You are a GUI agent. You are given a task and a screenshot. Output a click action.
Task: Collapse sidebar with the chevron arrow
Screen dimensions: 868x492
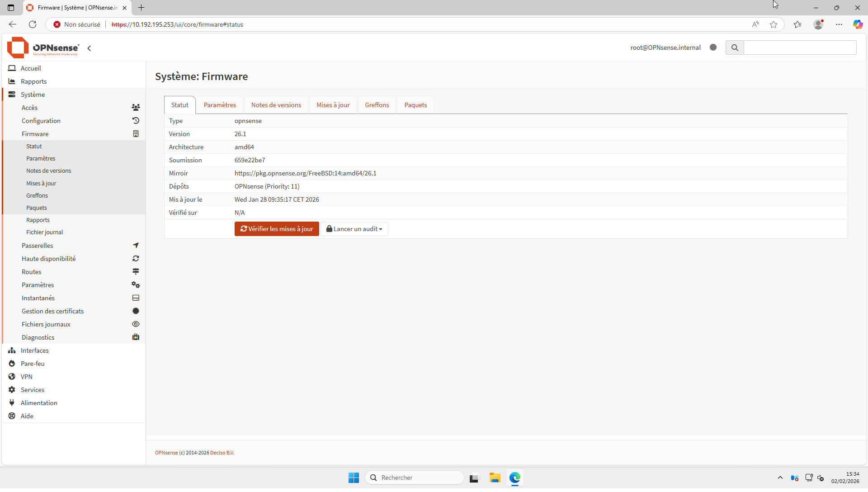90,48
